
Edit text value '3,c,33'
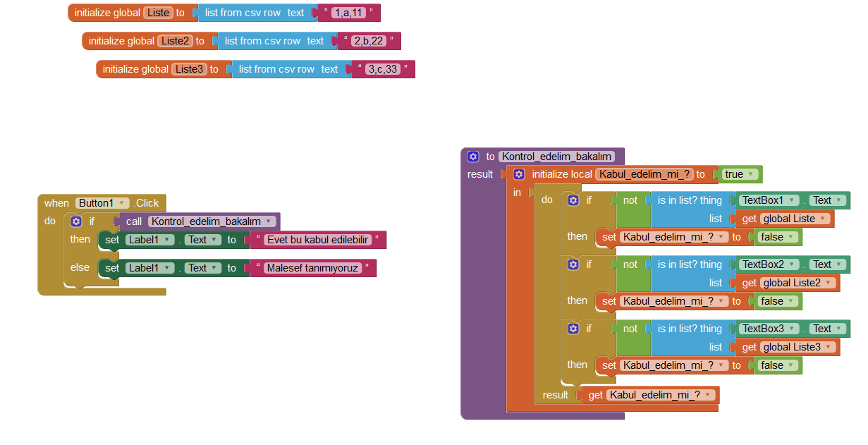pyautogui.click(x=383, y=69)
